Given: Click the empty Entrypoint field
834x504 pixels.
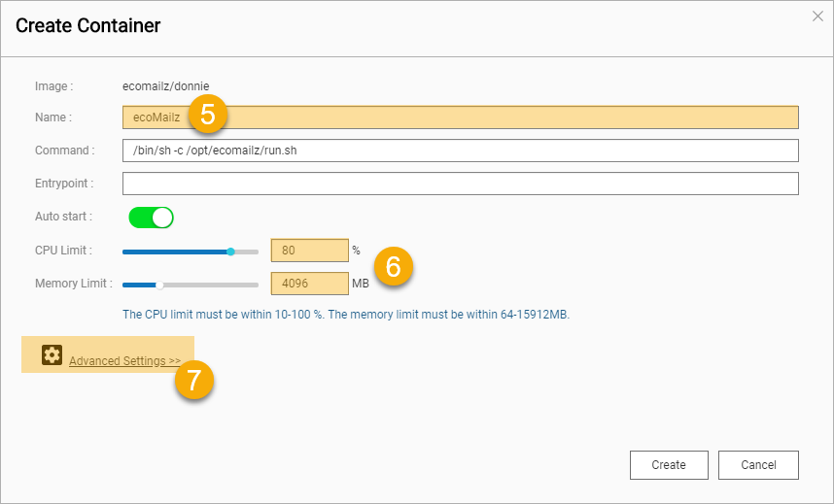Looking at the screenshot, I should coord(461,184).
